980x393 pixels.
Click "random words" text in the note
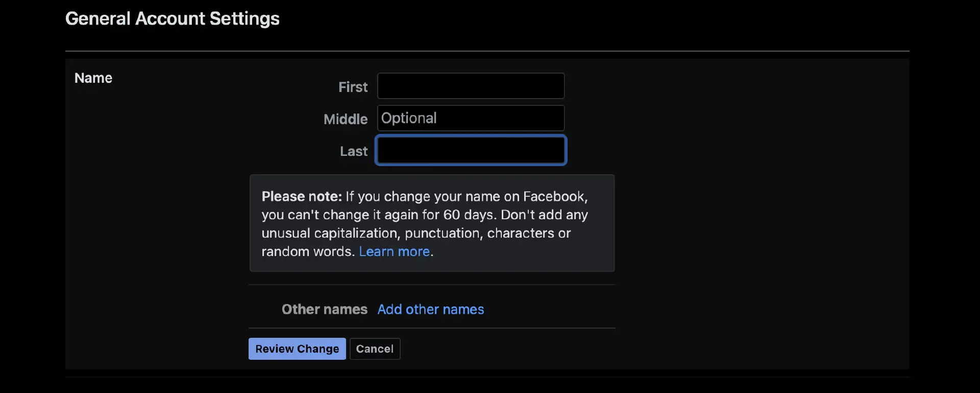306,251
